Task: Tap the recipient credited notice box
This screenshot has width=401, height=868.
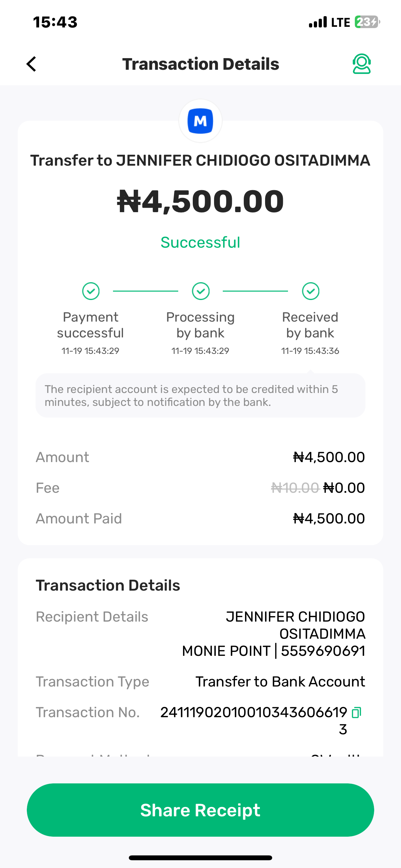Action: [x=200, y=396]
